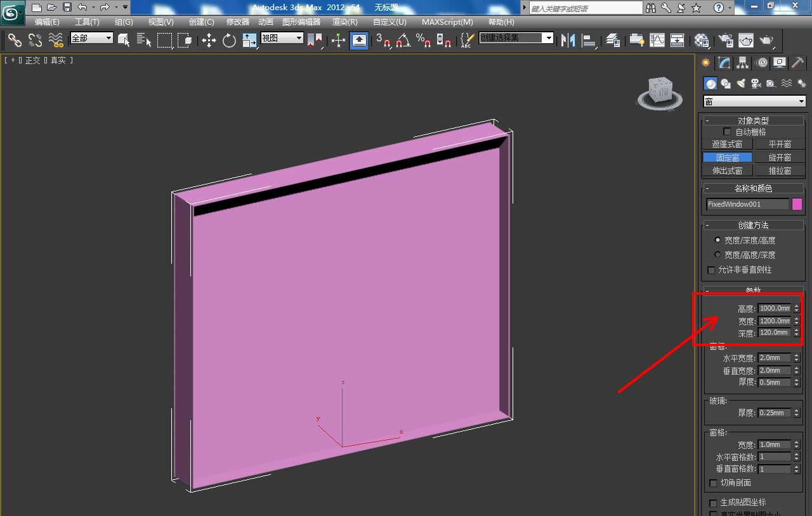Open the Cameras creation category
This screenshot has height=516, width=812.
coord(757,83)
